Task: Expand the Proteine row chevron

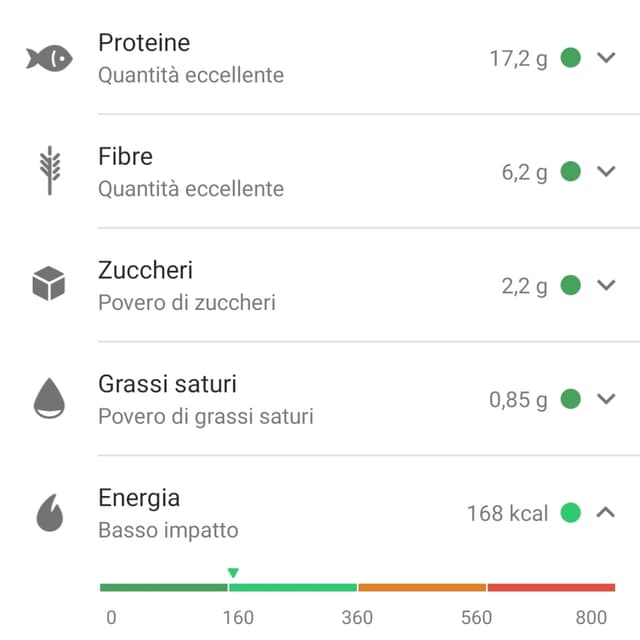Action: (606, 57)
